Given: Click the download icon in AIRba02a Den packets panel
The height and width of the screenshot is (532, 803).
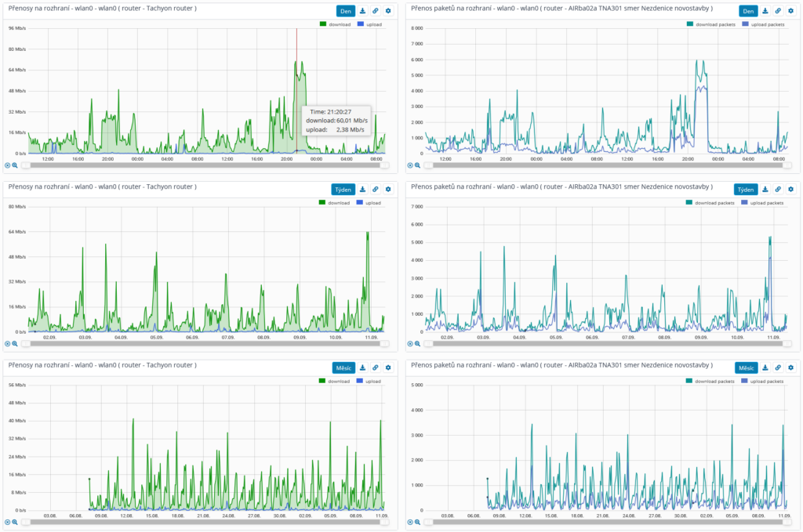Looking at the screenshot, I should tap(765, 11).
